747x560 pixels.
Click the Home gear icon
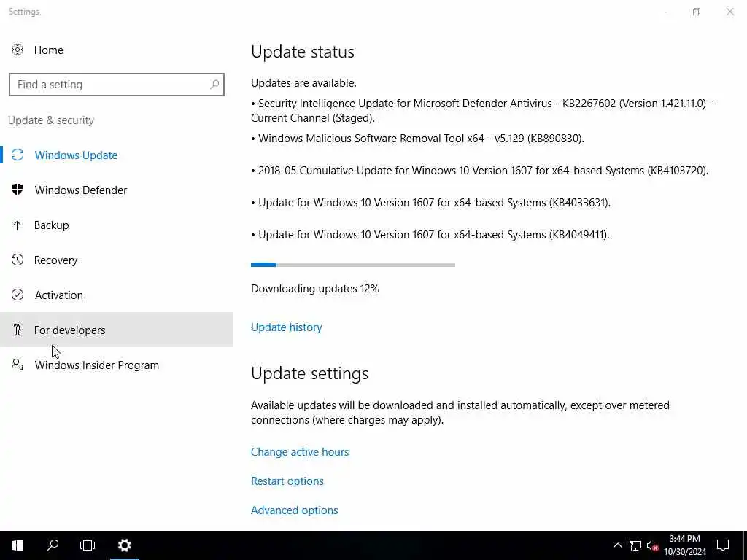coord(18,50)
